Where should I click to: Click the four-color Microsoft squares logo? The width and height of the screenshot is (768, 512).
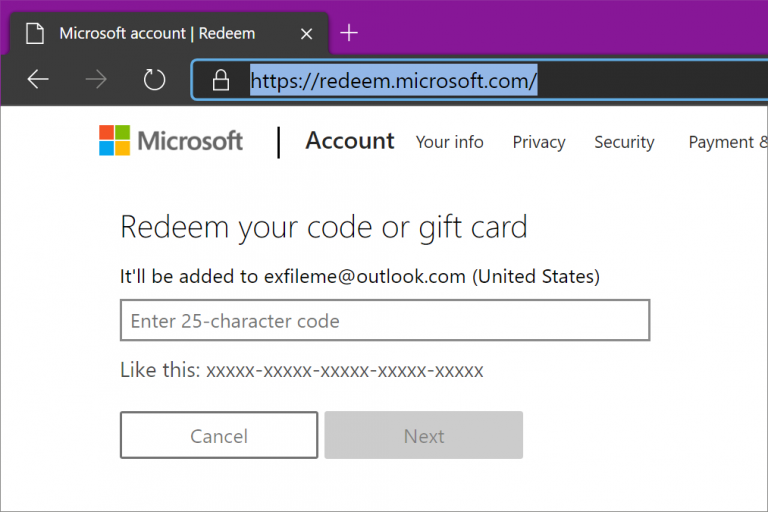[115, 140]
